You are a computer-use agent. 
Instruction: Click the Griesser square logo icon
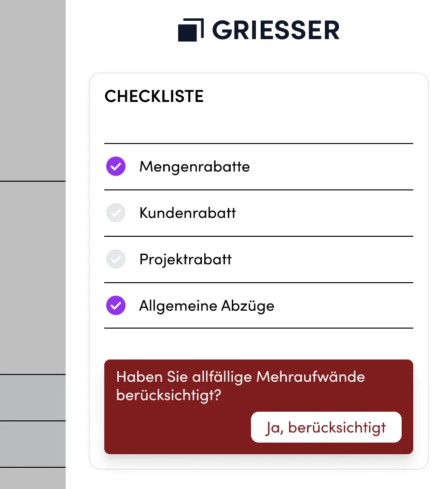click(191, 30)
